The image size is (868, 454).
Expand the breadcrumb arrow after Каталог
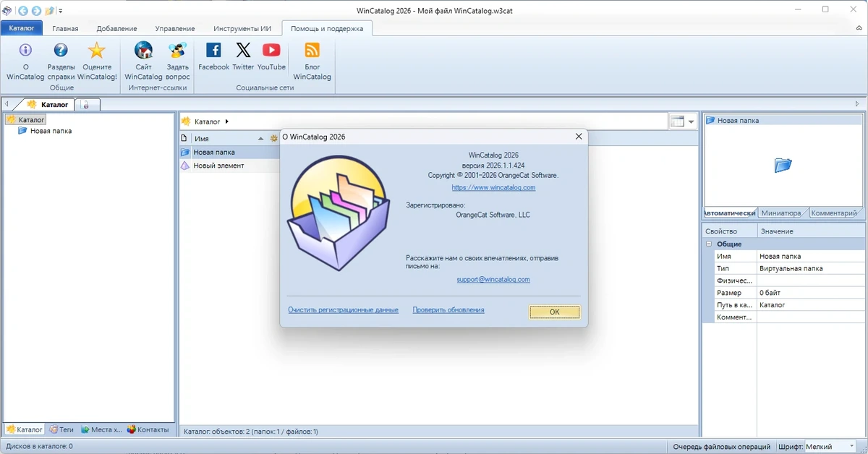pyautogui.click(x=227, y=121)
